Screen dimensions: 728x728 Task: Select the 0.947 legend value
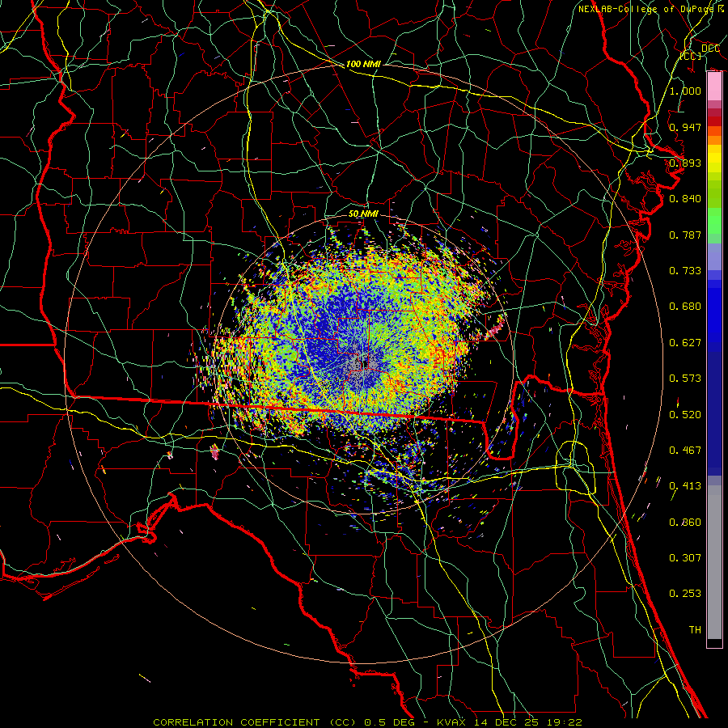pos(685,127)
